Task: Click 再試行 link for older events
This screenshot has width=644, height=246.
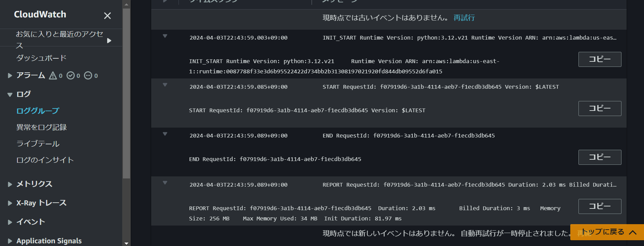Action: (464, 18)
